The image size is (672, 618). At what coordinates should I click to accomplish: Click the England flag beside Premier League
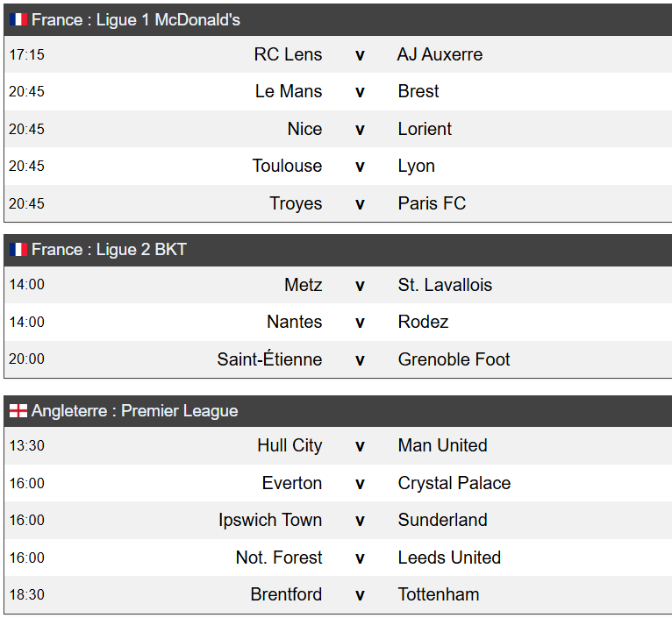18,410
